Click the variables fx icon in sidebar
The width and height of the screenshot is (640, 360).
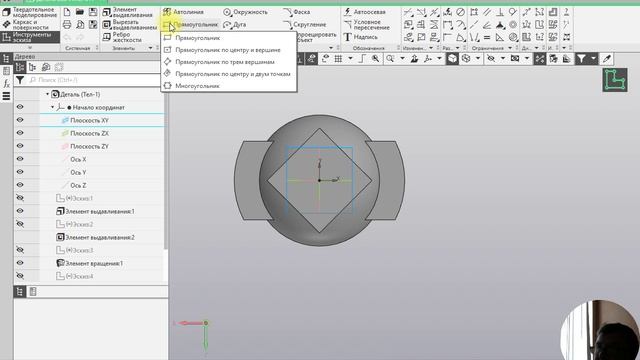(x=6, y=84)
